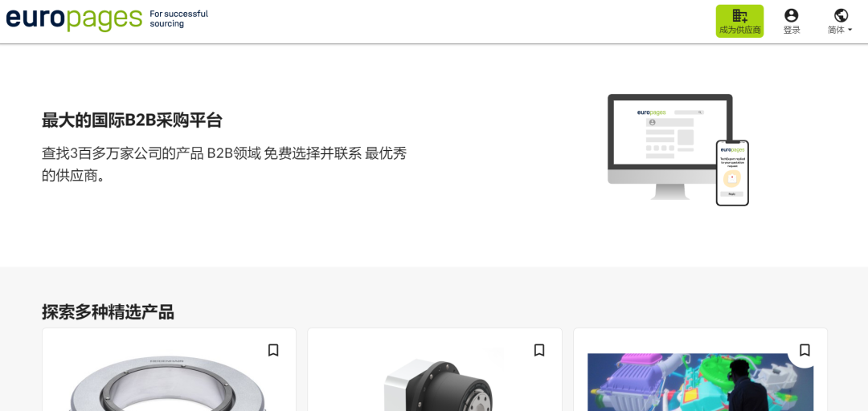The image size is (868, 411).
Task: Click the desktop monitor illustration
Action: click(669, 147)
